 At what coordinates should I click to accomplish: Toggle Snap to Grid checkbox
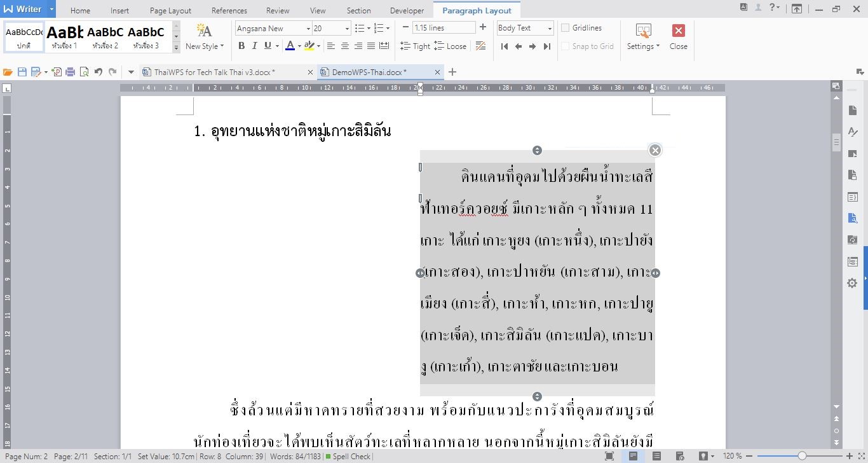tap(566, 46)
